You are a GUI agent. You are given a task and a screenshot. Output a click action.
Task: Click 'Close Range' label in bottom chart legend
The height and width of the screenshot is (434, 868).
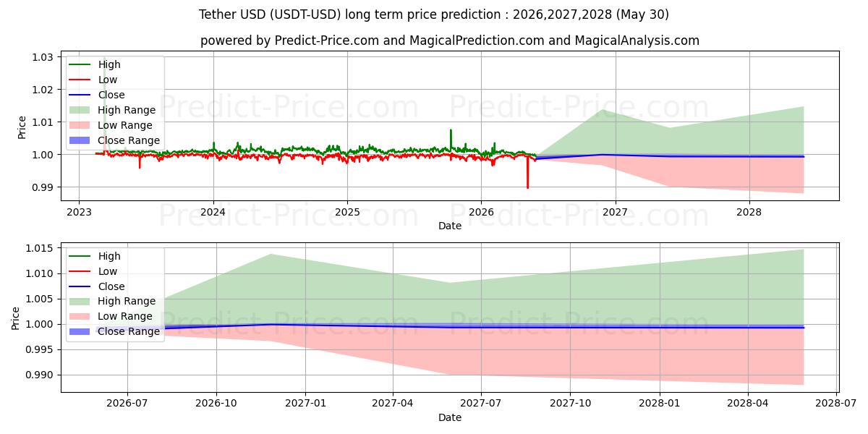[129, 331]
